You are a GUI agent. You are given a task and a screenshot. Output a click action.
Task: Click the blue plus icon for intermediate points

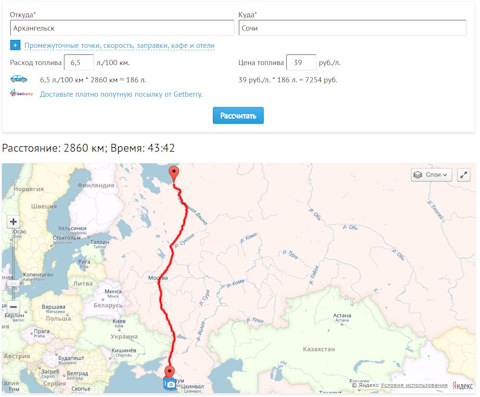click(x=15, y=45)
